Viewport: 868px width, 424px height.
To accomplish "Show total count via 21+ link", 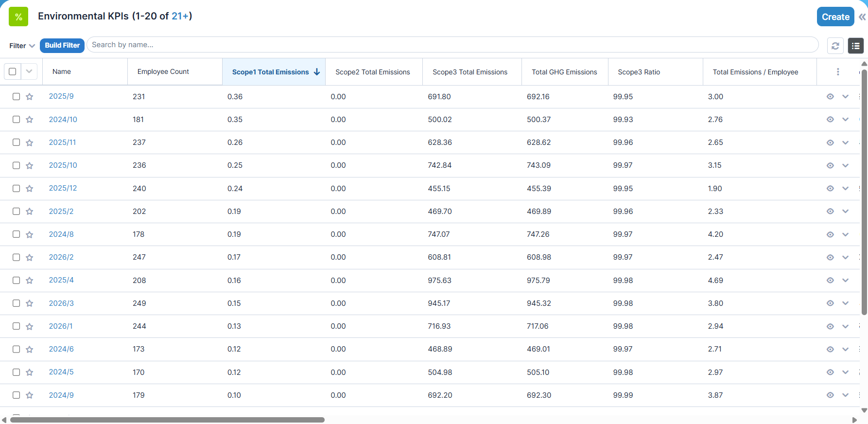I will [x=180, y=16].
